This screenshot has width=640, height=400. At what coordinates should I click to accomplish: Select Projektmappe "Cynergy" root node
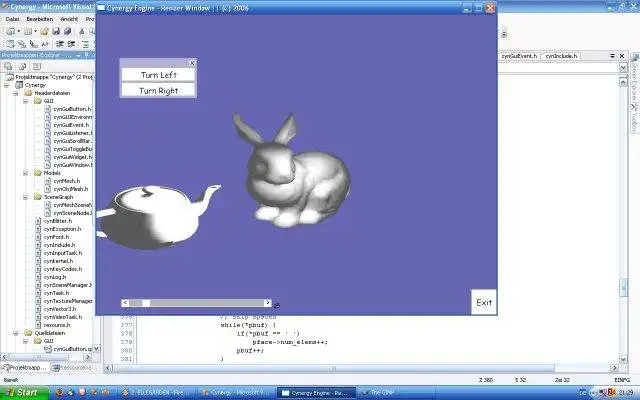point(54,77)
